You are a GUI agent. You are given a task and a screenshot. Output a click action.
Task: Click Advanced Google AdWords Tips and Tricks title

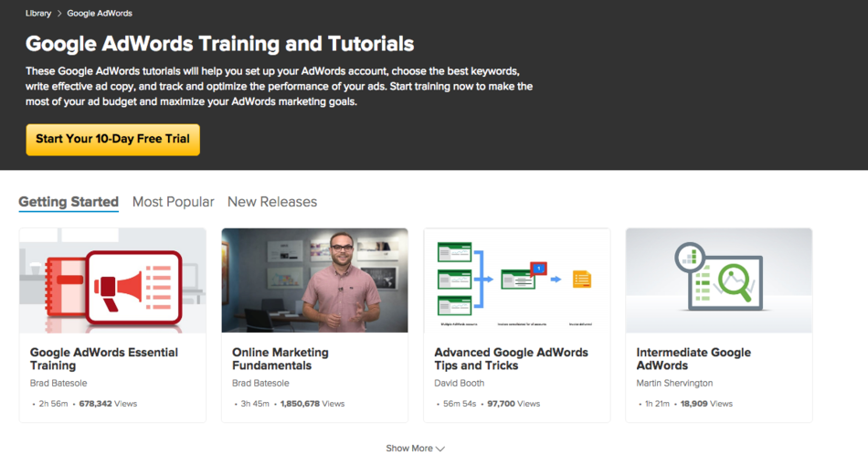pyautogui.click(x=511, y=359)
